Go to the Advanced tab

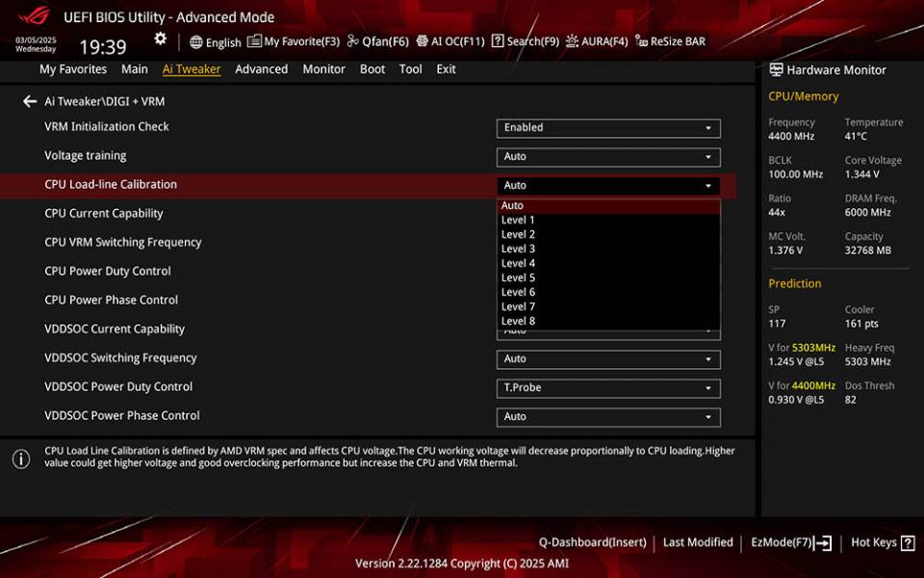point(261,69)
